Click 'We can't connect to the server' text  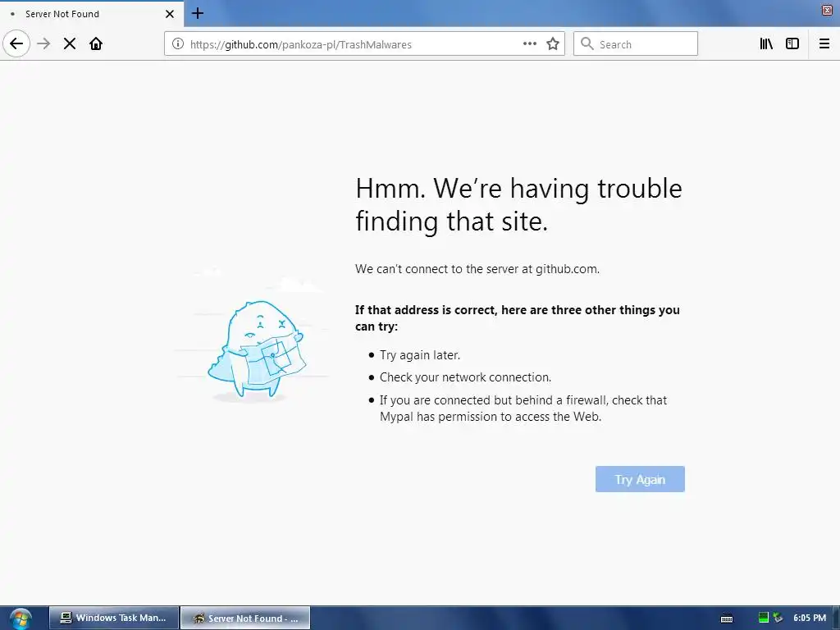tap(477, 269)
